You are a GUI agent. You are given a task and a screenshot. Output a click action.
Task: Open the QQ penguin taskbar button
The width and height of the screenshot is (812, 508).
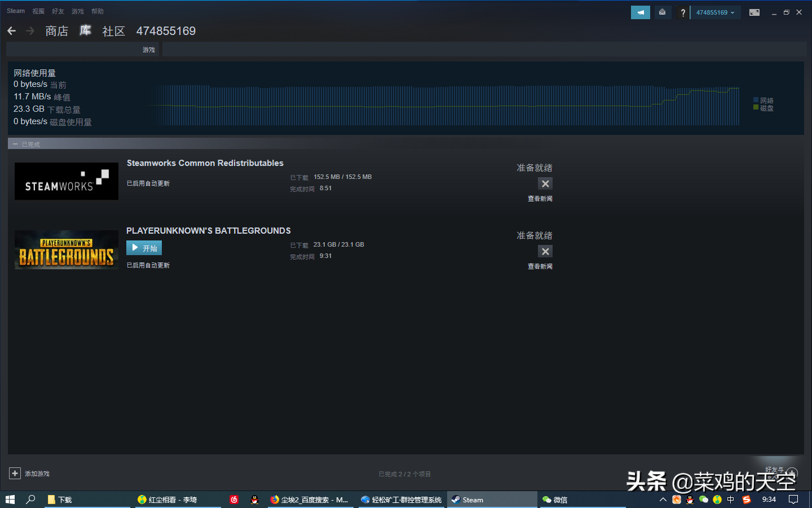pos(254,500)
